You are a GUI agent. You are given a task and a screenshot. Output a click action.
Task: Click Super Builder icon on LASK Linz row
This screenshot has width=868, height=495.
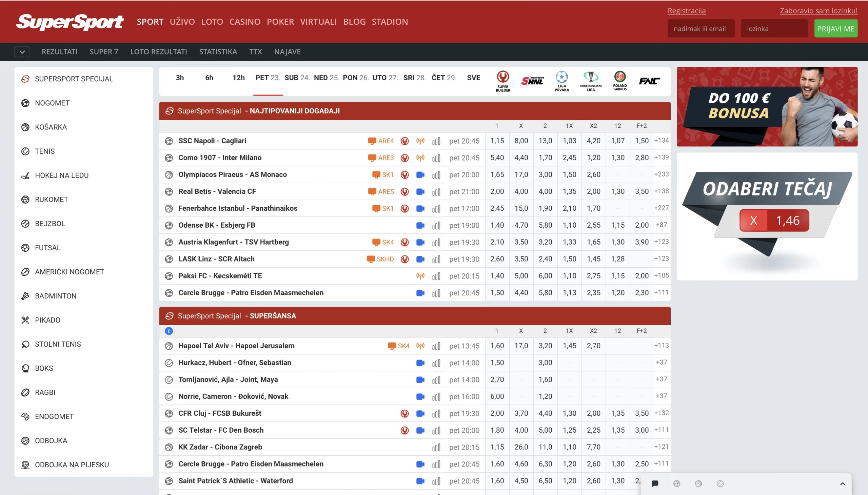(405, 259)
